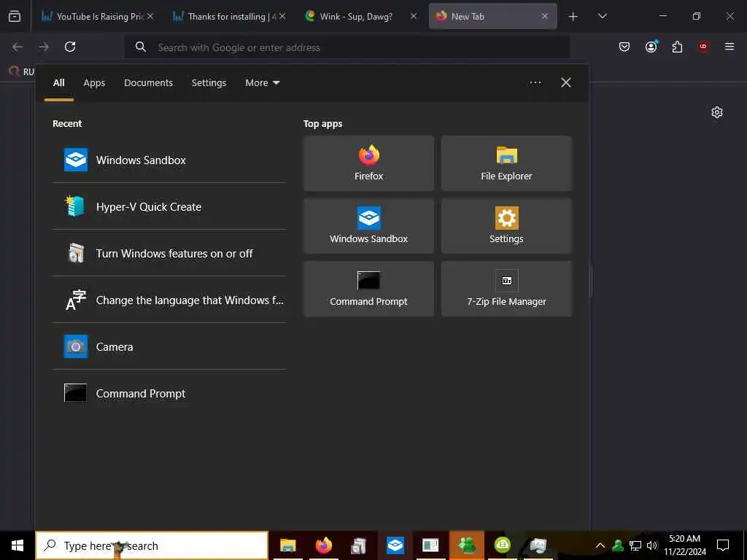
Task: Switch to the Documents search tab
Action: (x=149, y=83)
